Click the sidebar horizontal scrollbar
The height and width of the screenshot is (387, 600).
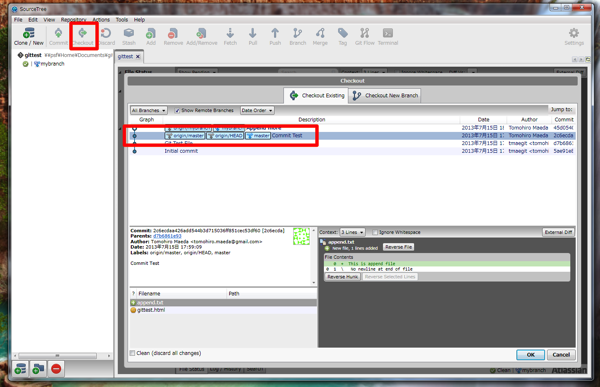click(x=57, y=356)
